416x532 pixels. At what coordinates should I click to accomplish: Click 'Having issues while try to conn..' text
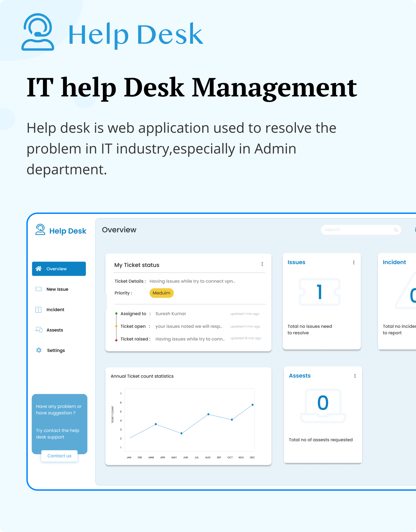190,339
